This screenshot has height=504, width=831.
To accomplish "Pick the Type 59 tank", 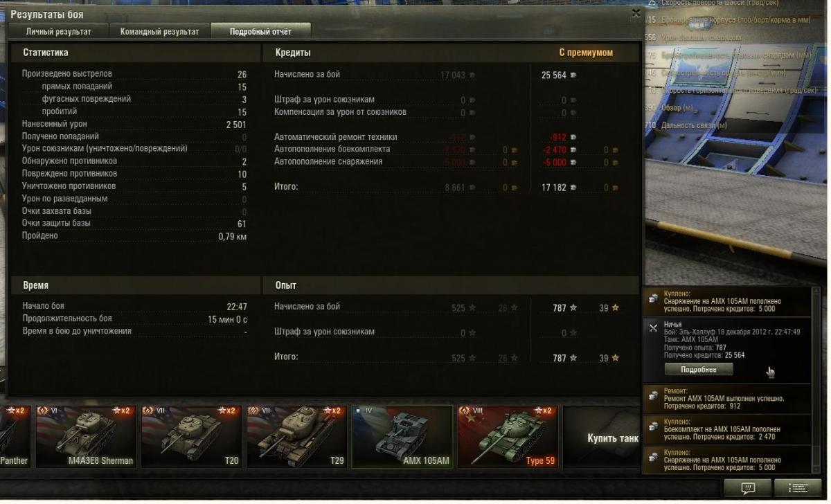I will tap(508, 437).
